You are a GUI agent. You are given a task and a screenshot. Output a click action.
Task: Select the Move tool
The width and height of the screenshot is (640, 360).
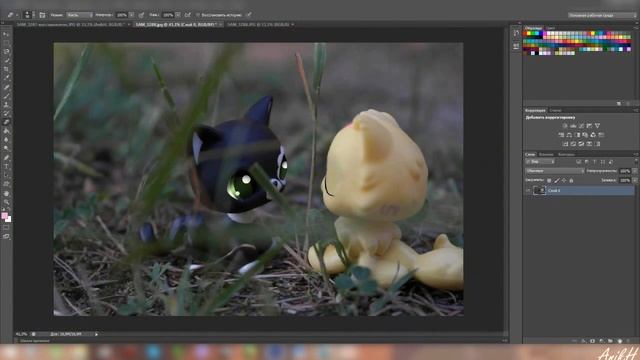(6, 34)
